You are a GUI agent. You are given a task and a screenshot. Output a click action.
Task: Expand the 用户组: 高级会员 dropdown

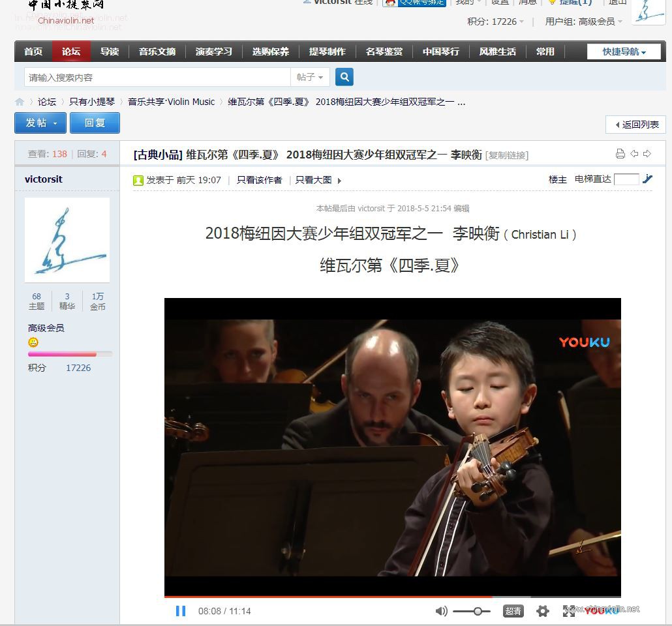click(584, 22)
